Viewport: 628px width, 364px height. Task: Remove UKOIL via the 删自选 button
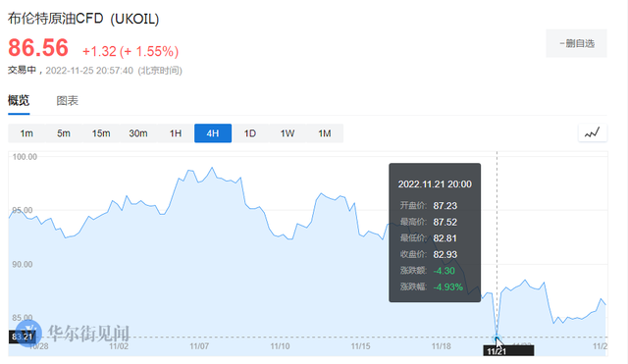pyautogui.click(x=576, y=43)
